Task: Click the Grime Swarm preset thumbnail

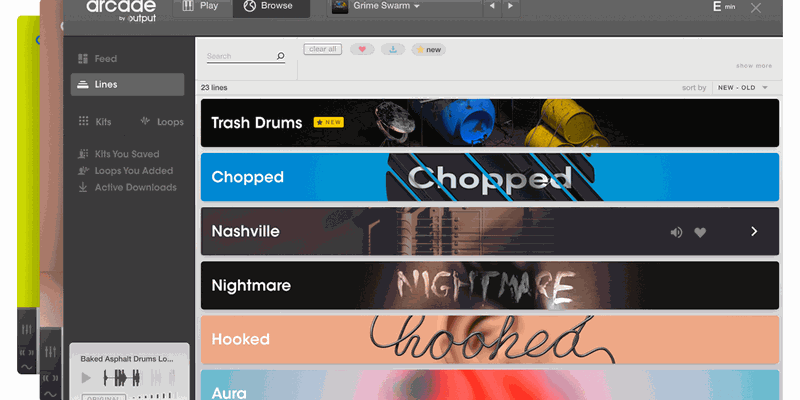Action: click(x=340, y=7)
